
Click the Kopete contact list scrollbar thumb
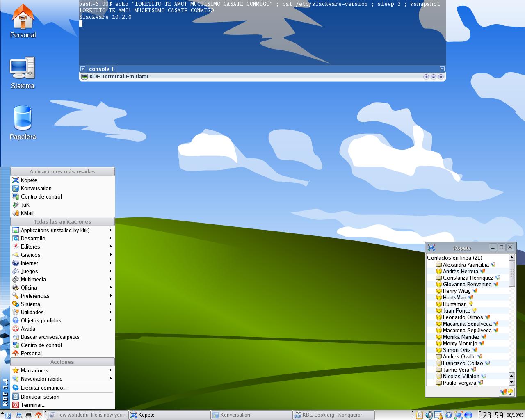pos(511,274)
